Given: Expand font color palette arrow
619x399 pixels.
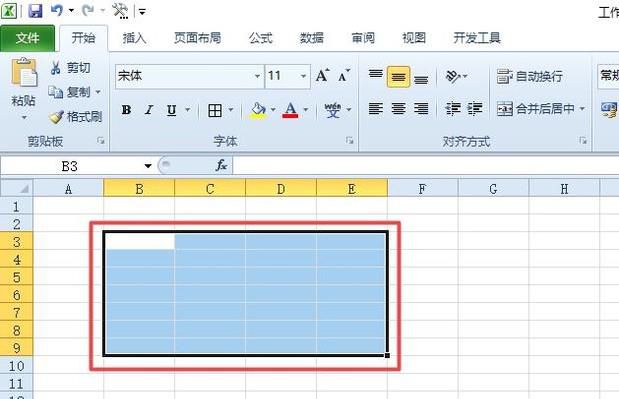Looking at the screenshot, I should 306,110.
